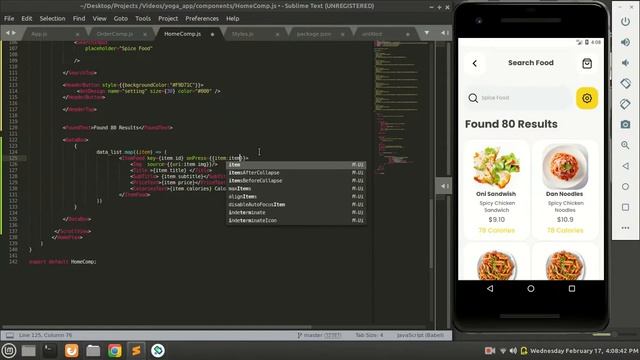This screenshot has height=360, width=640.
Task: Open the Help menu
Action: (x=232, y=18)
